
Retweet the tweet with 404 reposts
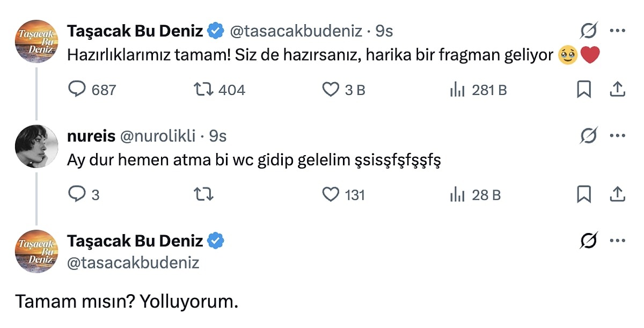pyautogui.click(x=204, y=90)
